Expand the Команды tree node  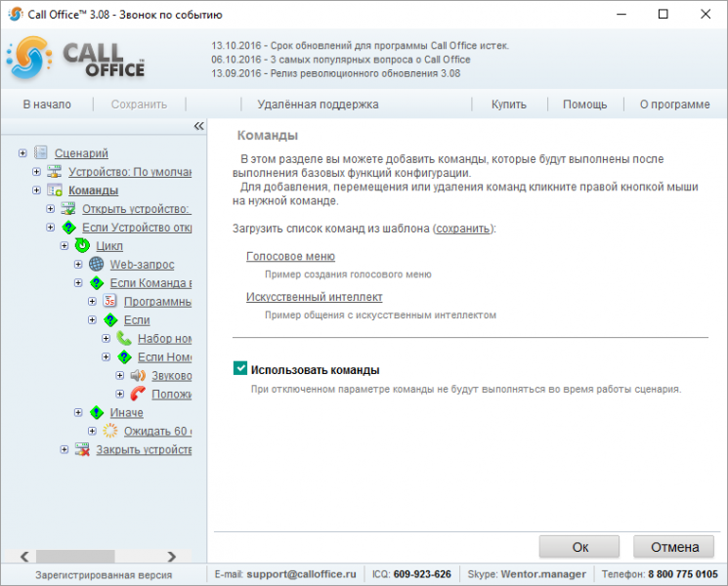[x=36, y=190]
